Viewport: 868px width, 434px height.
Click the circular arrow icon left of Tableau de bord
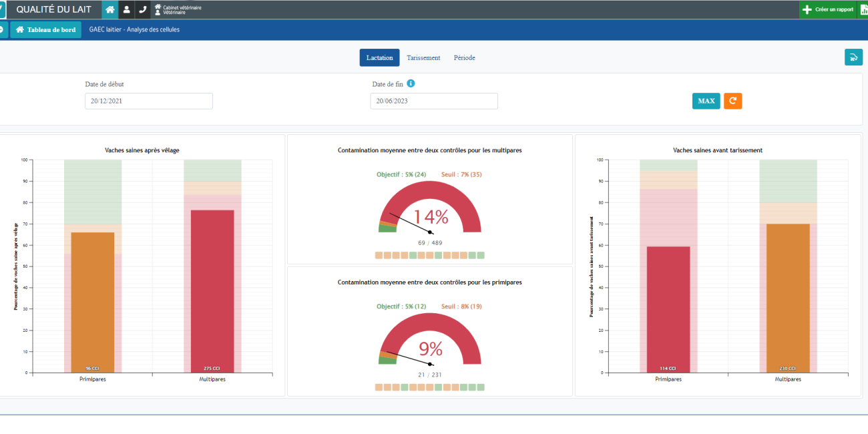(x=3, y=29)
